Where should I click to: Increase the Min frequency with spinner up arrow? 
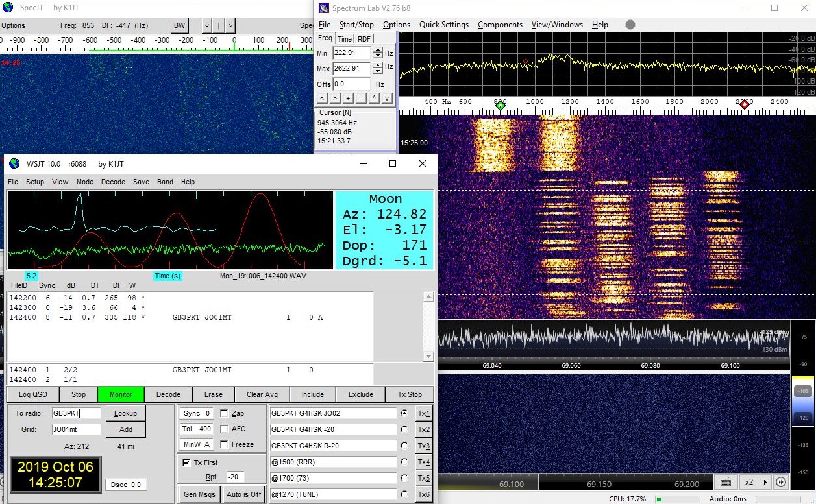pyautogui.click(x=377, y=50)
